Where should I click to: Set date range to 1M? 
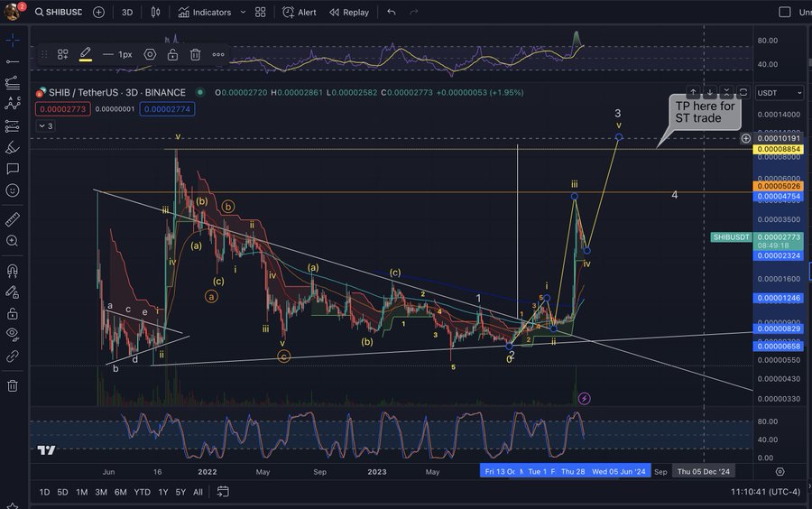[82, 492]
